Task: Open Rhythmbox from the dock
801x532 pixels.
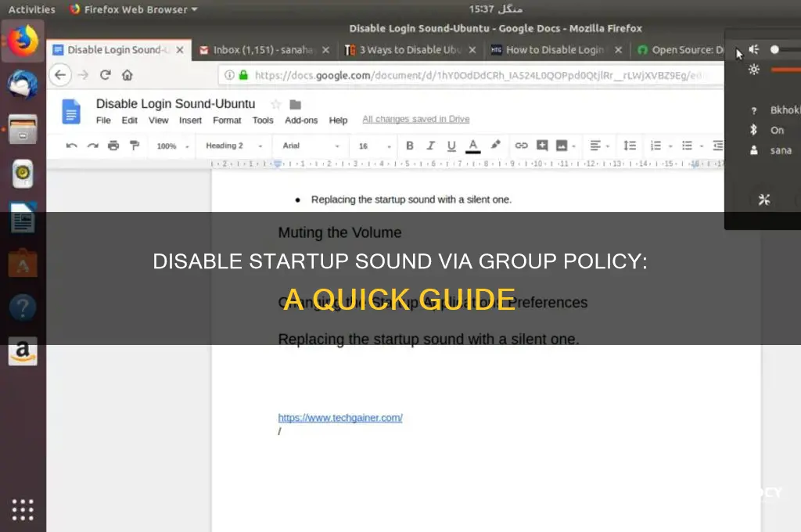Action: click(23, 173)
